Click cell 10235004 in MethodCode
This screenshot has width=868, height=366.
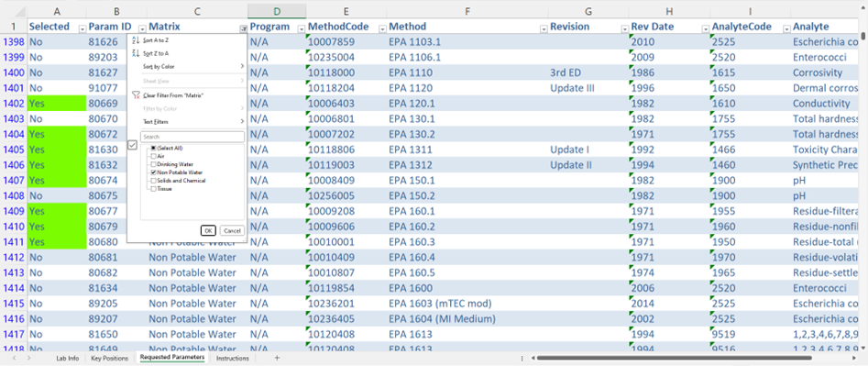346,57
